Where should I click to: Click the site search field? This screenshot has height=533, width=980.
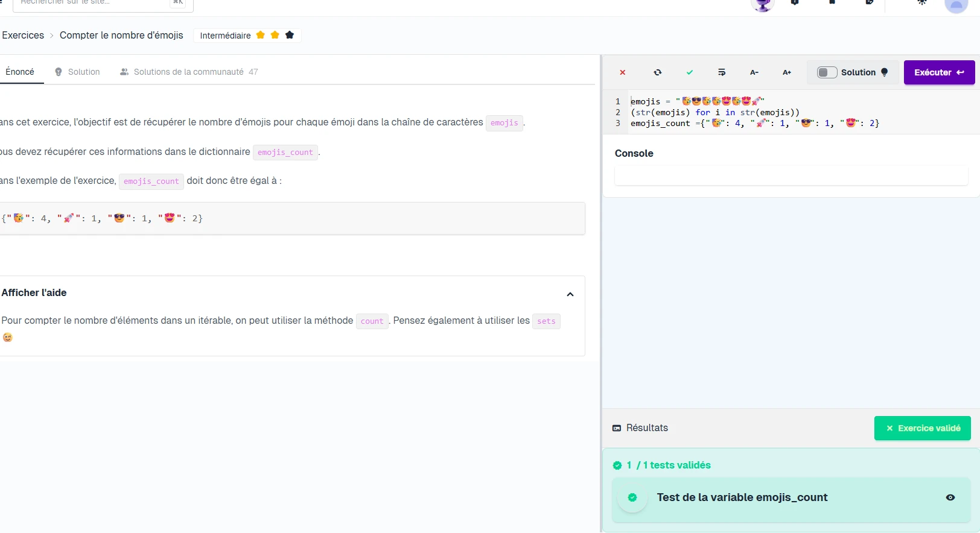tap(91, 4)
